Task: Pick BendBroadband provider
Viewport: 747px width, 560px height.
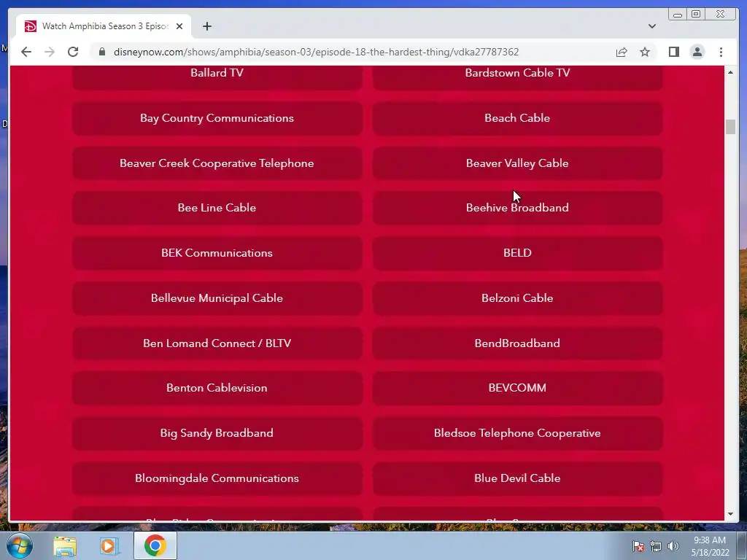Action: 517,343
